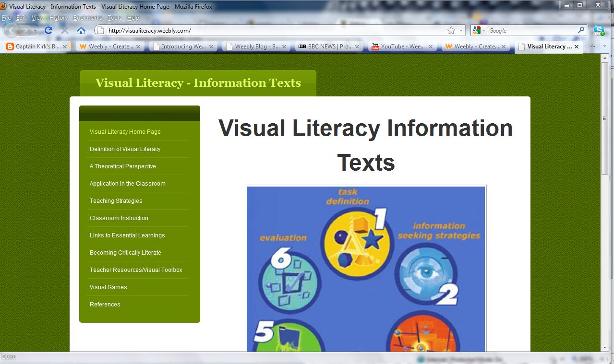Image resolution: width=614 pixels, height=364 pixels.
Task: Click the back navigation arrow
Action: point(11,30)
